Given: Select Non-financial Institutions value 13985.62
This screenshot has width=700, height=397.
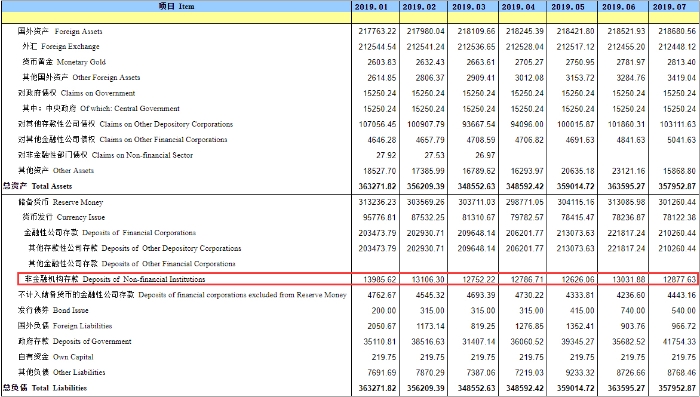Looking at the screenshot, I should coord(379,280).
